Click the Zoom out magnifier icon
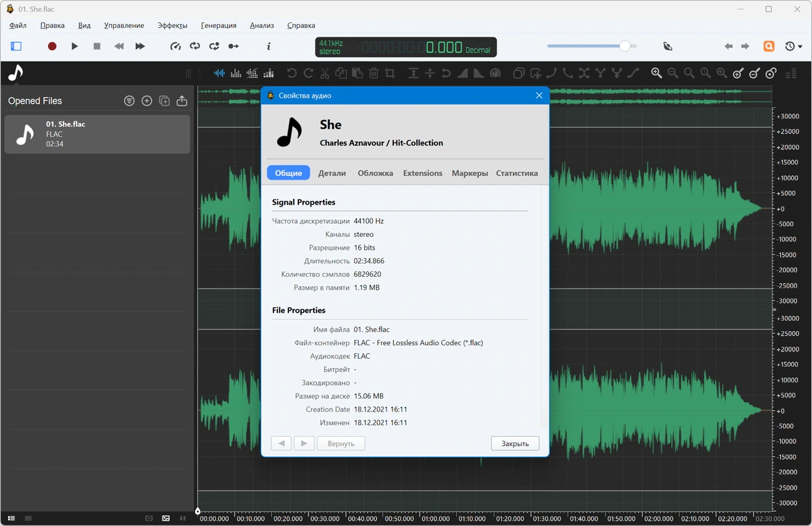812x526 pixels. (673, 73)
